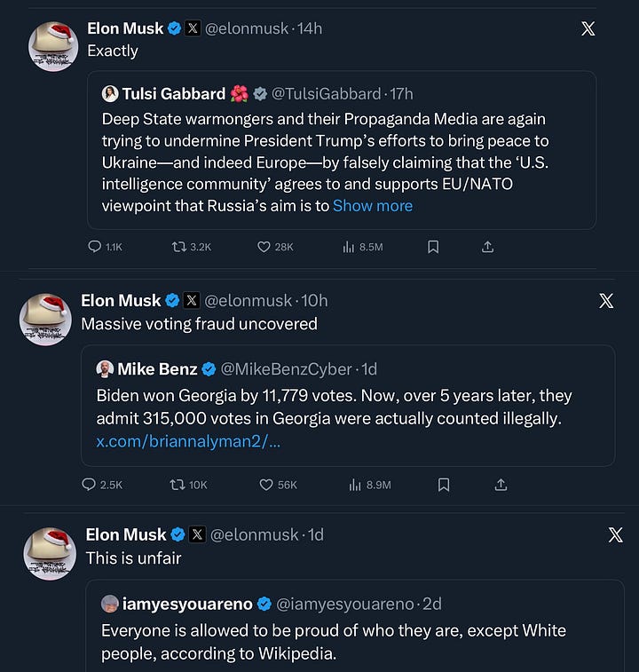Reply to the Tulsi Gabbard quote tweet post
The width and height of the screenshot is (639, 672).
95,247
